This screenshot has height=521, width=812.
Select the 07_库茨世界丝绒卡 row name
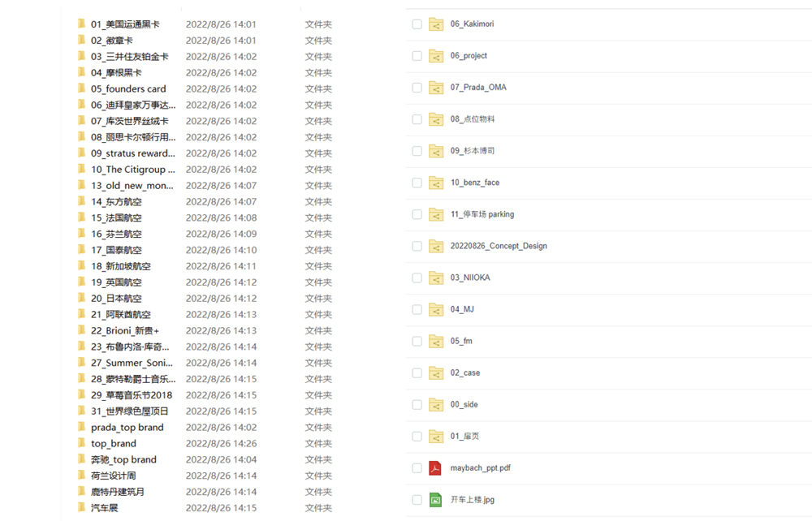(129, 121)
